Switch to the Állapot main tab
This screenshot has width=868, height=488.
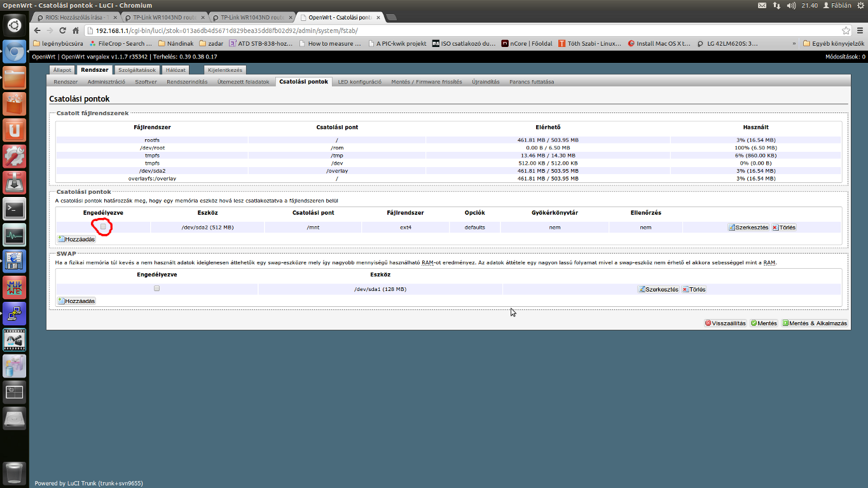pos(62,70)
